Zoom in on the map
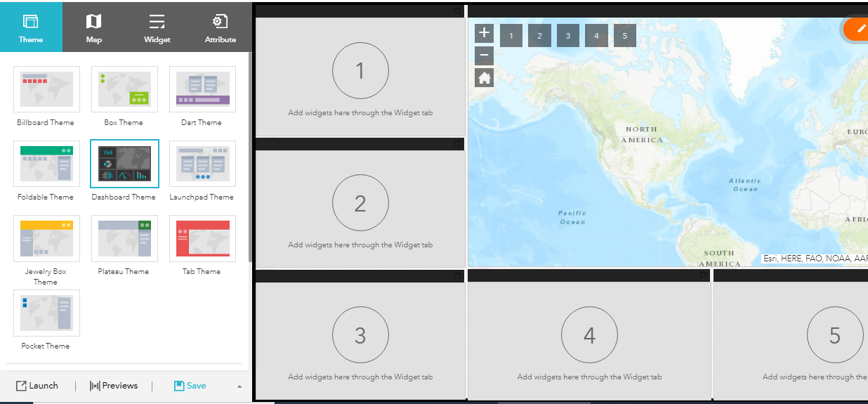Image resolution: width=868 pixels, height=404 pixels. (485, 33)
